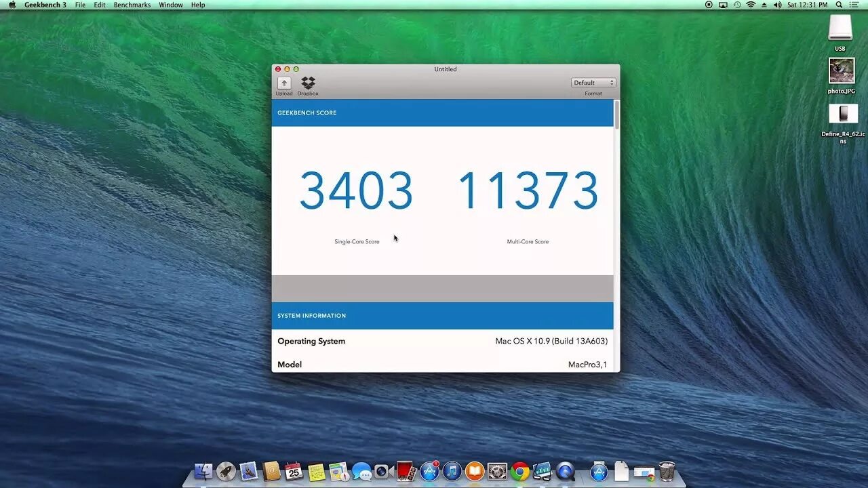868x488 pixels.
Task: Open the Edit menu
Action: click(x=100, y=5)
